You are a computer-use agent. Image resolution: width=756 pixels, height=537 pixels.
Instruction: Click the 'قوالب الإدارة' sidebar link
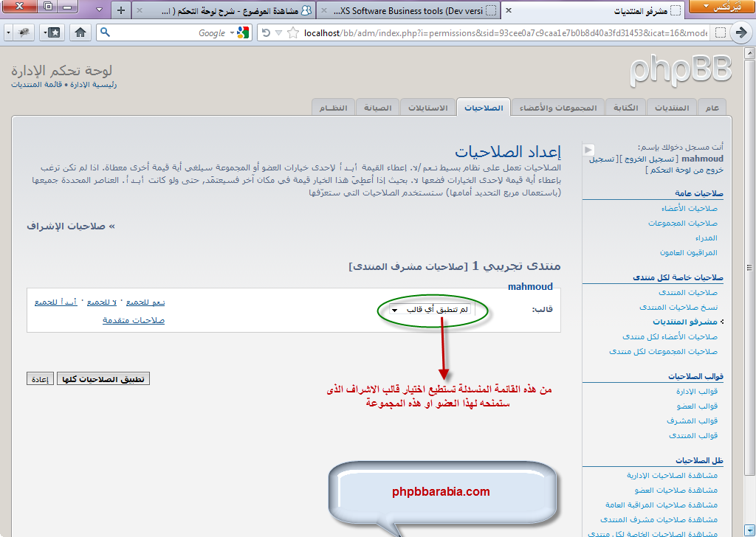coord(696,391)
